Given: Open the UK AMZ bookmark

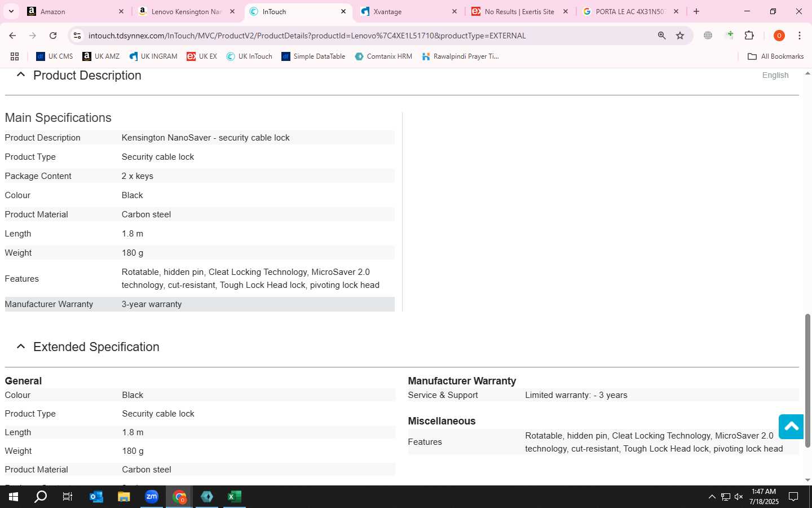Looking at the screenshot, I should (x=101, y=56).
